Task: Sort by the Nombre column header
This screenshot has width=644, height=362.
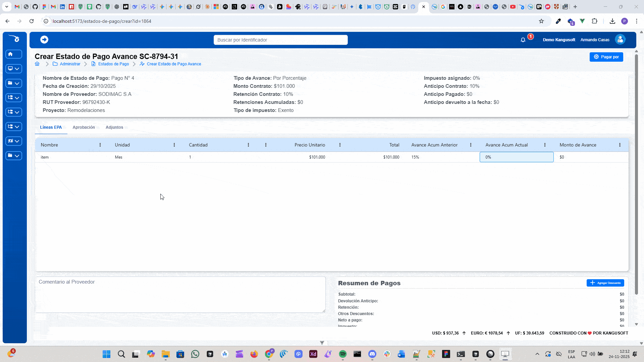Action: (49, 145)
